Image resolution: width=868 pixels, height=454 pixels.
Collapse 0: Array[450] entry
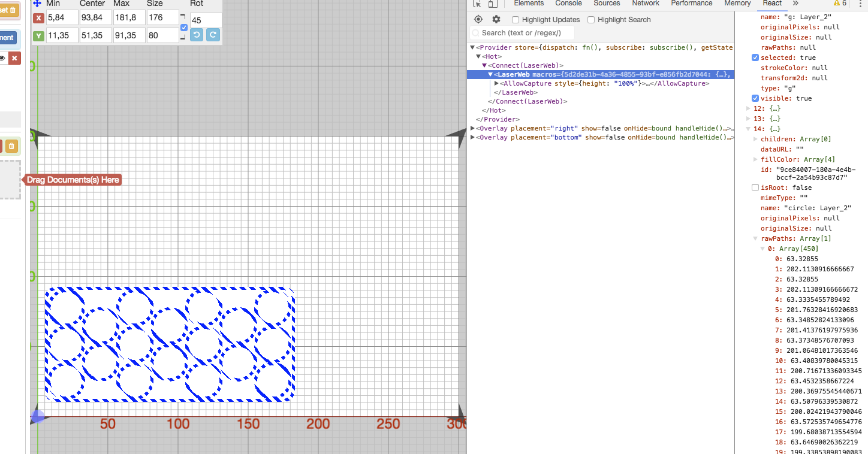pyautogui.click(x=762, y=249)
